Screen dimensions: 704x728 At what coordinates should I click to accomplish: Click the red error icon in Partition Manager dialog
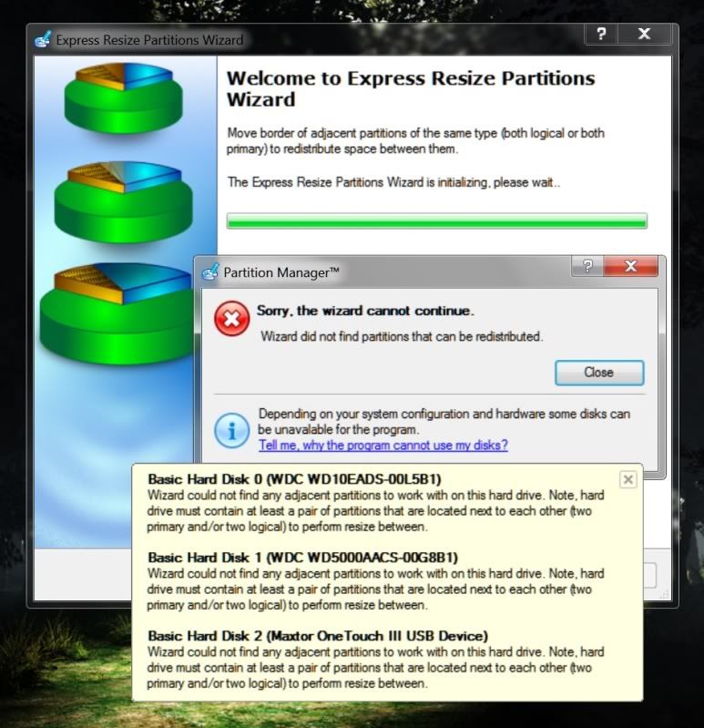[231, 318]
